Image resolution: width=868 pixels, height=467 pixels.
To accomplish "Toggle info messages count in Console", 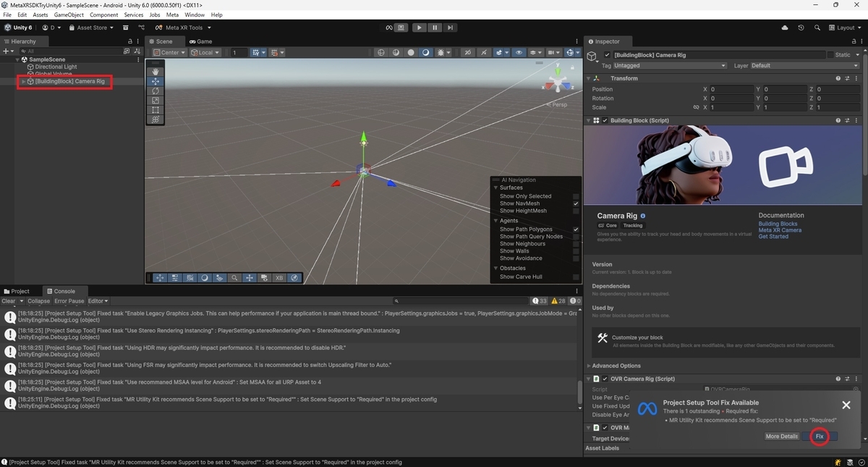I will pos(540,301).
